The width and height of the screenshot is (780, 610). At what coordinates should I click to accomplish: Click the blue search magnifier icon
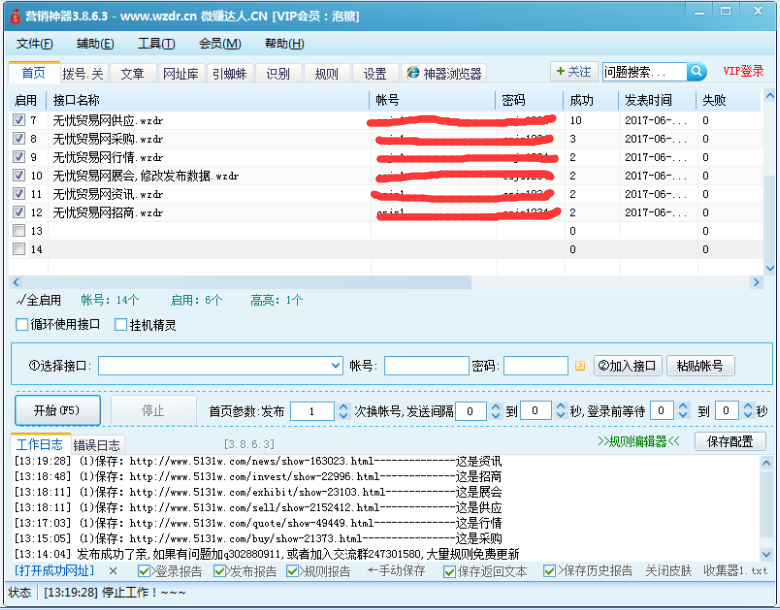697,72
